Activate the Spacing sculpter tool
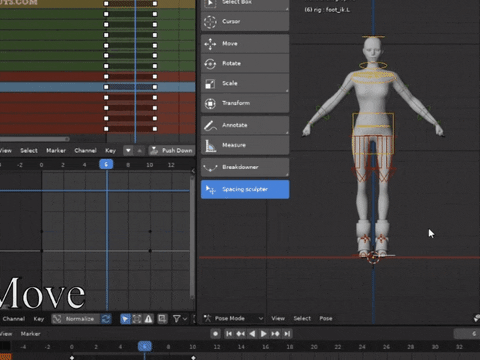480x360 pixels. [x=245, y=189]
